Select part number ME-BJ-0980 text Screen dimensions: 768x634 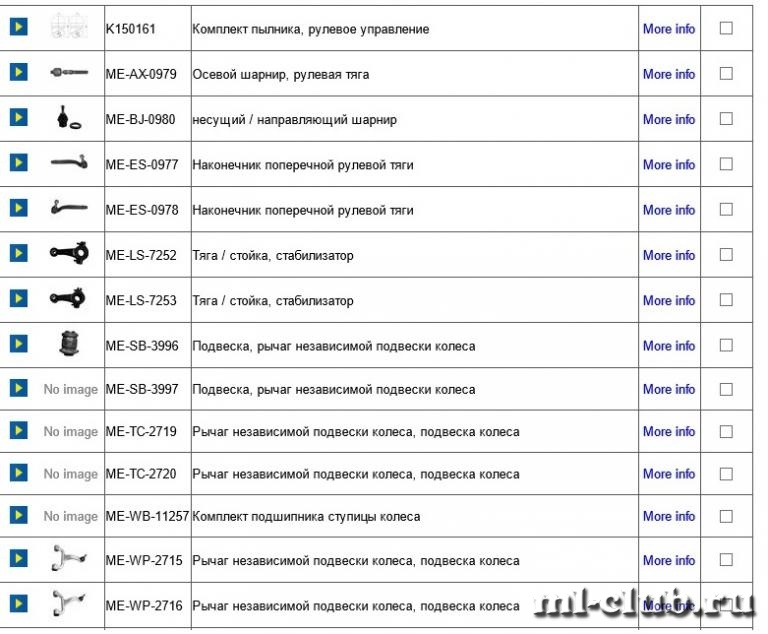click(x=141, y=120)
